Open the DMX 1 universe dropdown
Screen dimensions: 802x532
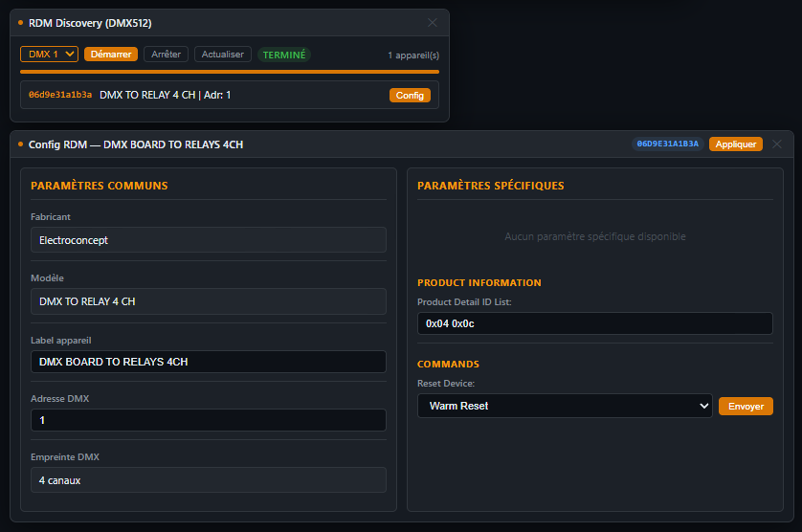[49, 55]
